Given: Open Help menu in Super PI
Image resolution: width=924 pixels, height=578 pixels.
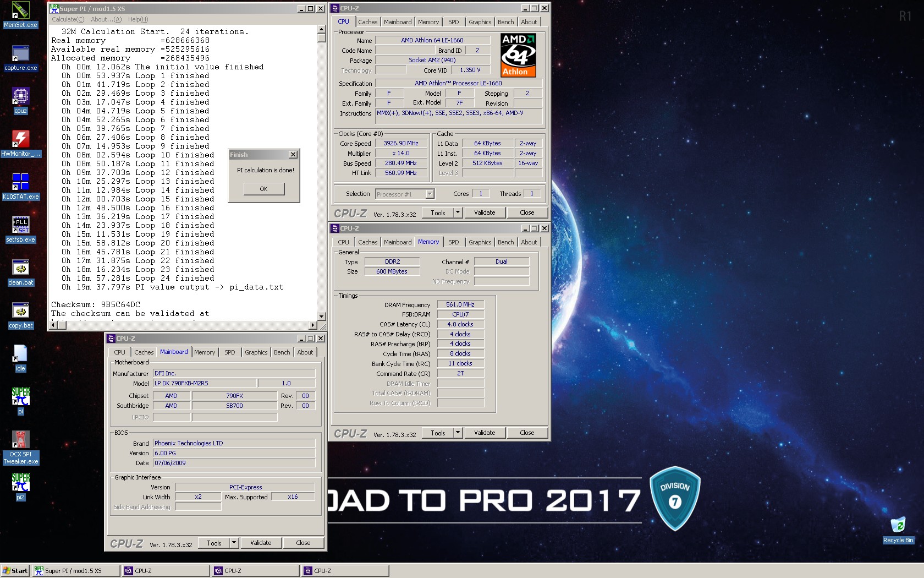Looking at the screenshot, I should [138, 19].
